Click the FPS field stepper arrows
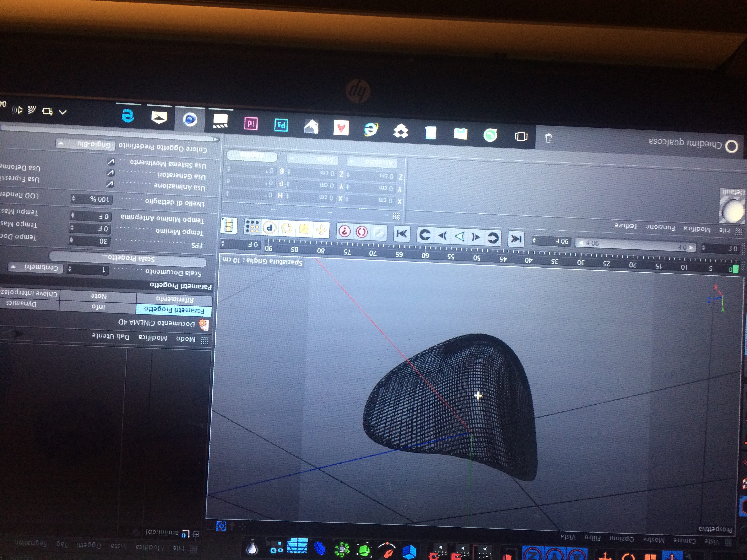 (x=71, y=240)
